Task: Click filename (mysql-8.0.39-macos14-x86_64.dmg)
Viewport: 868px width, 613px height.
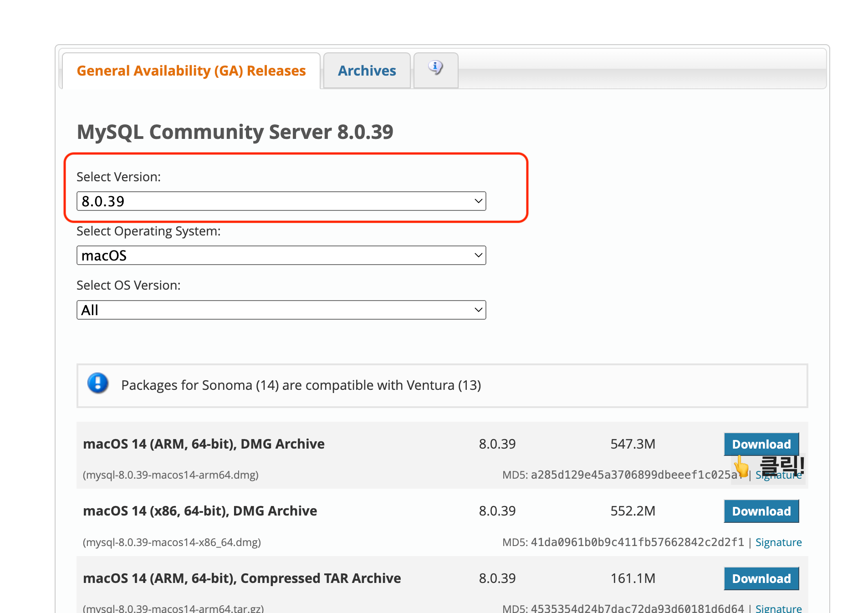Action: pyautogui.click(x=172, y=542)
